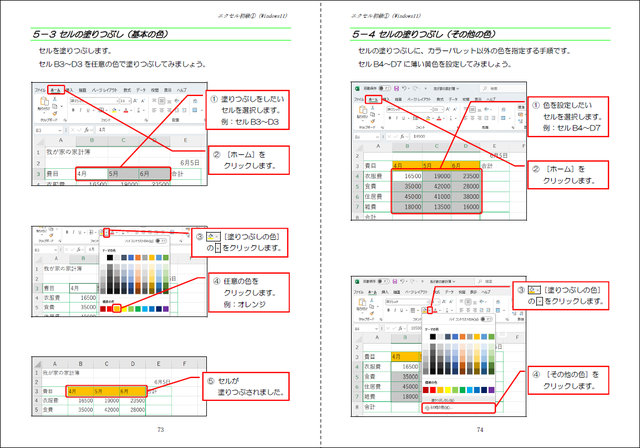Pick yellow standard swatch in 5-4 step ③ palette
This screenshot has width=640, height=448.
[x=448, y=390]
